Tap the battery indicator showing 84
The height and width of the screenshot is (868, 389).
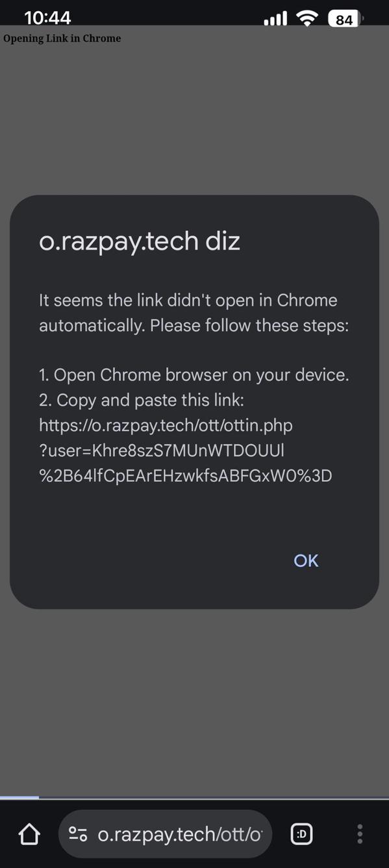coord(344,19)
